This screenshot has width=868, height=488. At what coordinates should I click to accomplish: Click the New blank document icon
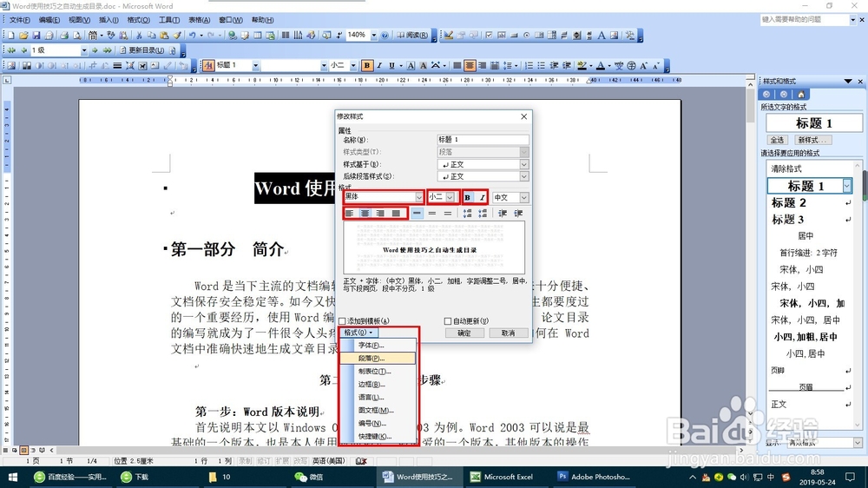10,36
